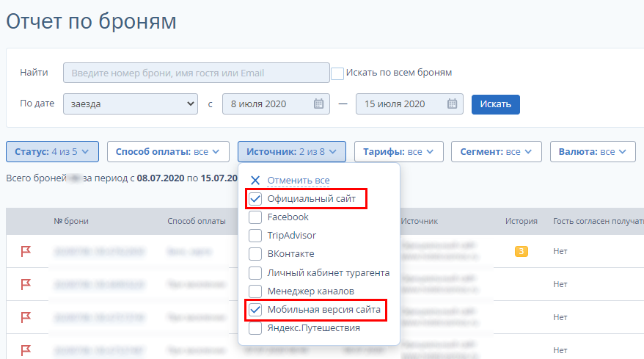This screenshot has width=644, height=359.
Task: Open the Валюта filter dropdown
Action: (593, 152)
